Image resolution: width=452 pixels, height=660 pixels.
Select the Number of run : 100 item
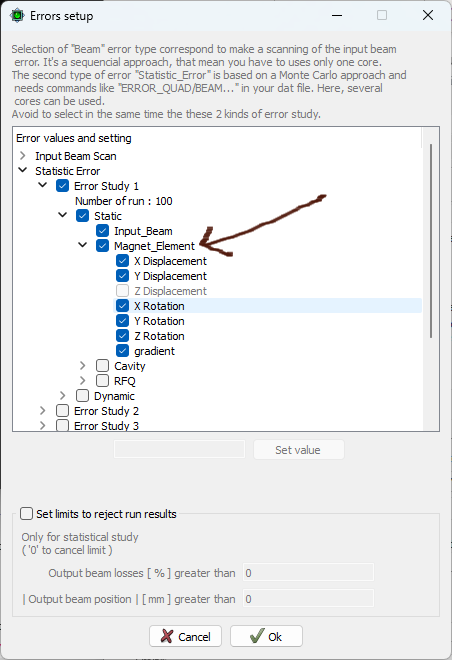124,201
